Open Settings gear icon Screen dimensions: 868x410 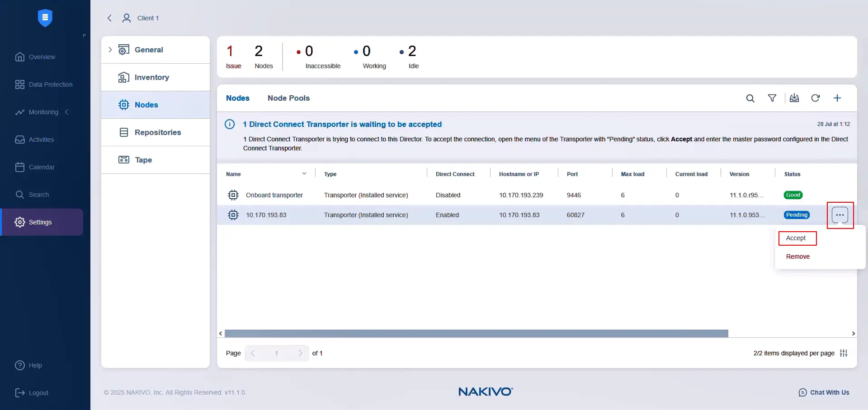point(20,222)
